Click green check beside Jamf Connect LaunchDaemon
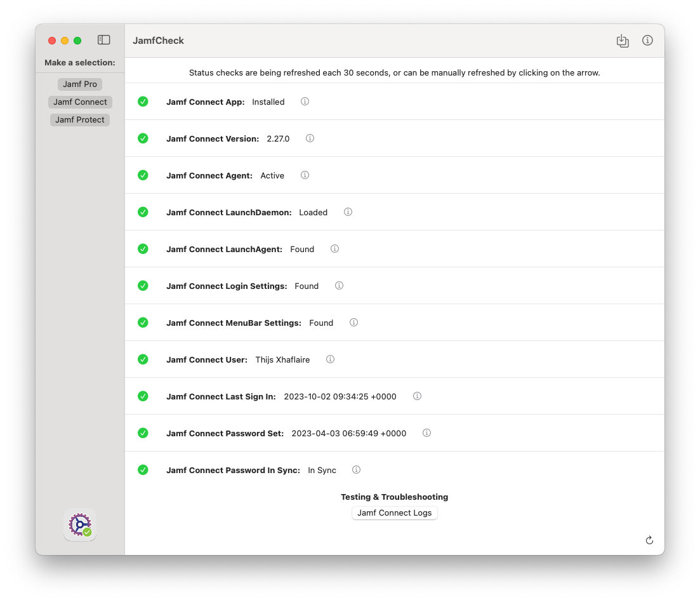 [143, 212]
